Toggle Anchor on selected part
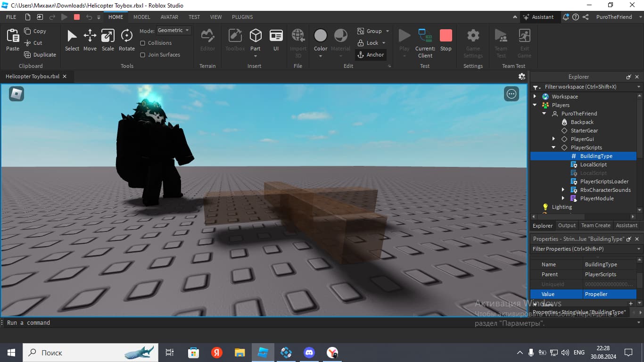644x362 pixels. 371,55
